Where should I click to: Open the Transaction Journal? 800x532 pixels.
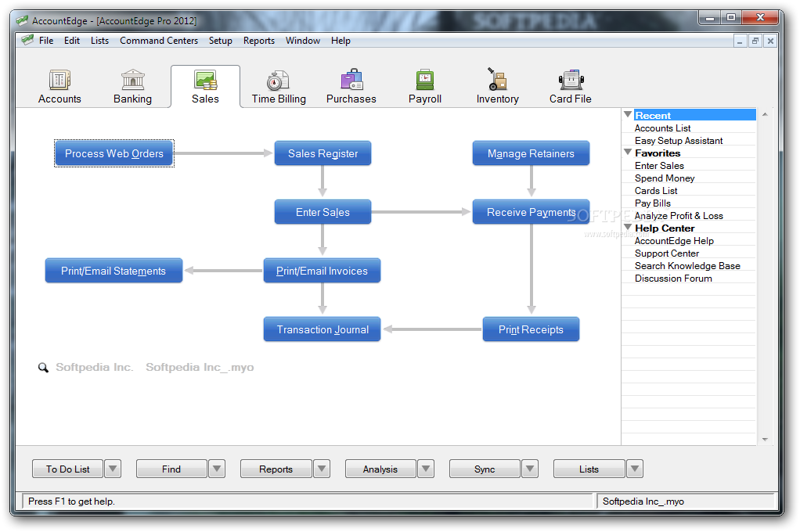coord(322,329)
